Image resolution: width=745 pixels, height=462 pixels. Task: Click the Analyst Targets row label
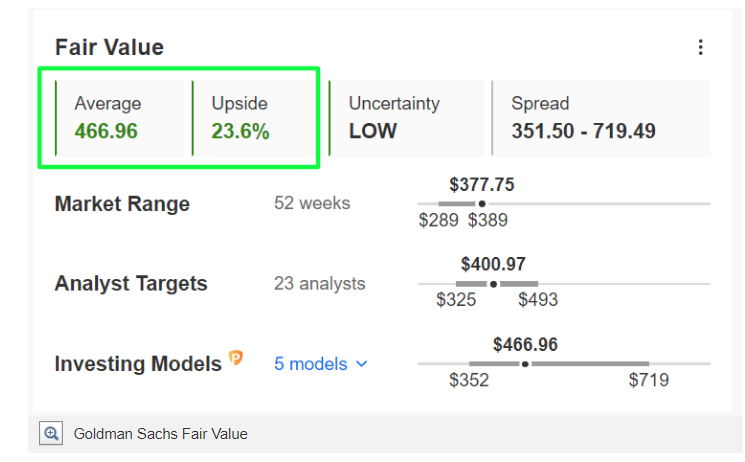(x=131, y=284)
